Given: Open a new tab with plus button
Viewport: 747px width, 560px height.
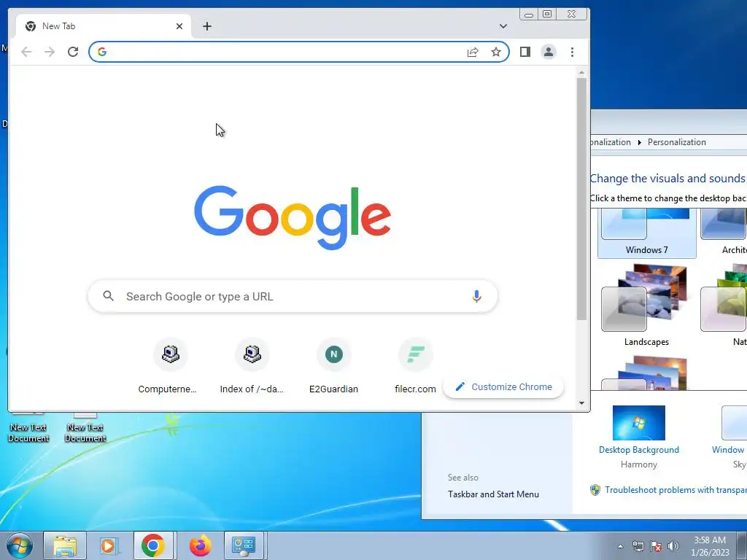Looking at the screenshot, I should pos(206,26).
